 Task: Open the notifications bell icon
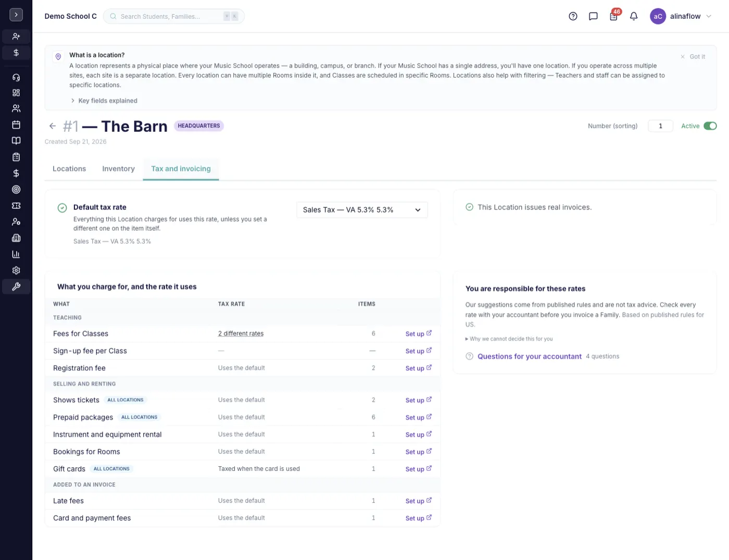coord(634,16)
